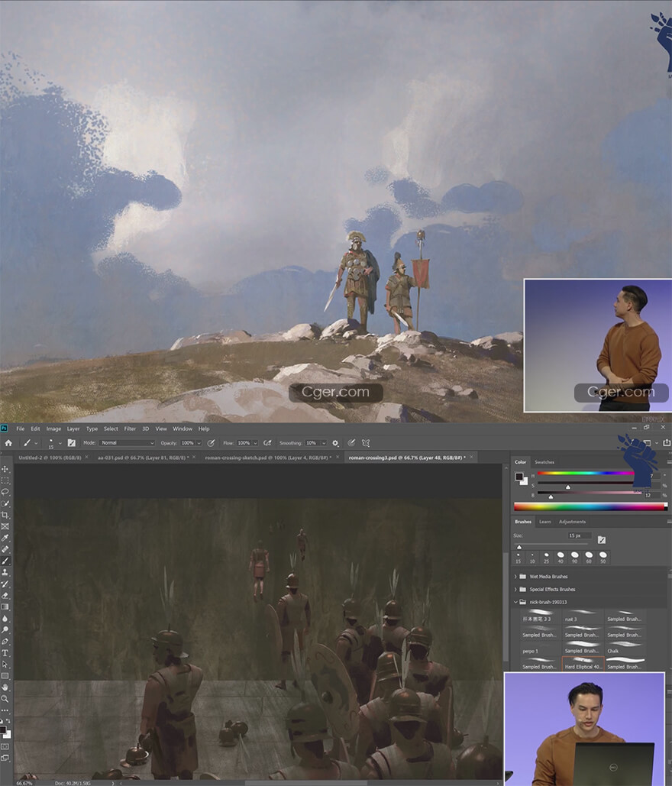Viewport: 672px width, 786px height.
Task: Toggle the Brush Settings panel button
Action: pyautogui.click(x=72, y=443)
